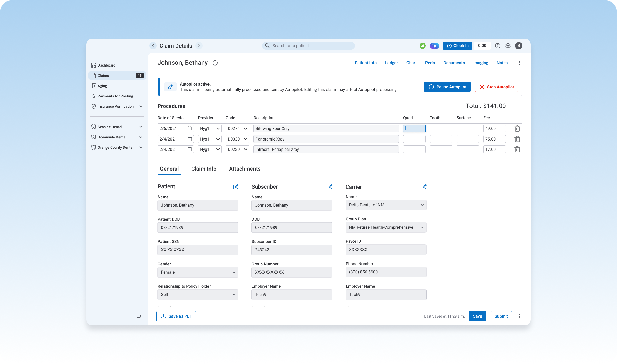Click the Pause Autopilot button

[x=447, y=87]
